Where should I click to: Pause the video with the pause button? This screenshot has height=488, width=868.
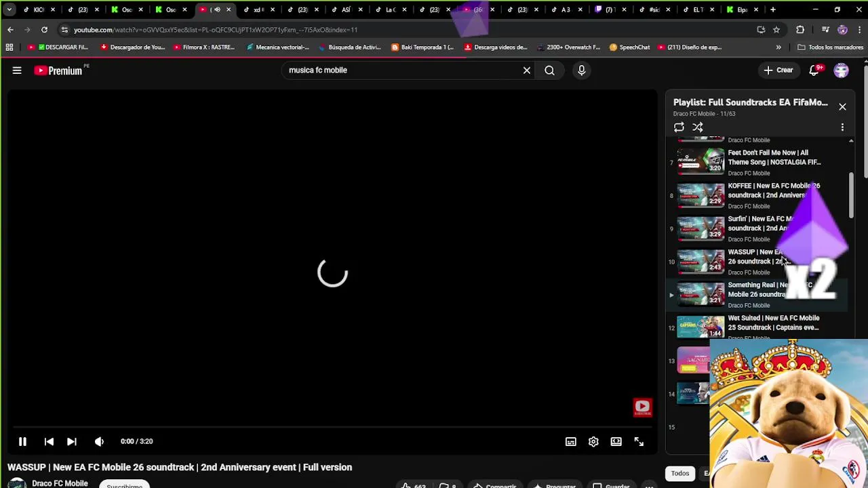click(22, 441)
